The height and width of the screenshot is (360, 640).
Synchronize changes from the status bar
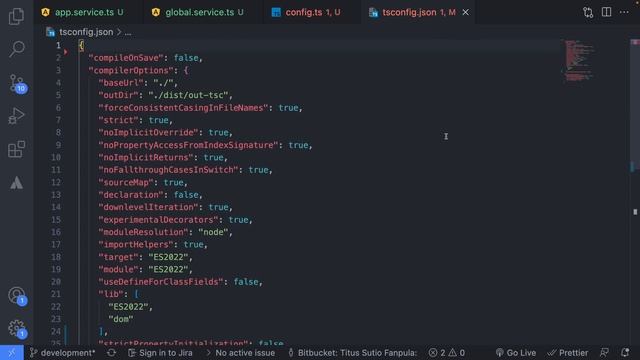[x=111, y=353]
